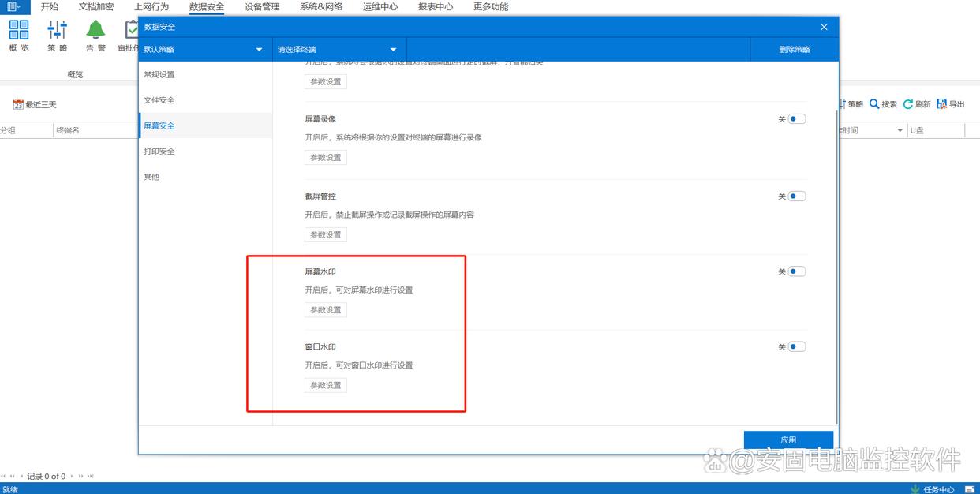980x494 pixels.
Task: Select the 数据安全 menu tab
Action: click(207, 6)
